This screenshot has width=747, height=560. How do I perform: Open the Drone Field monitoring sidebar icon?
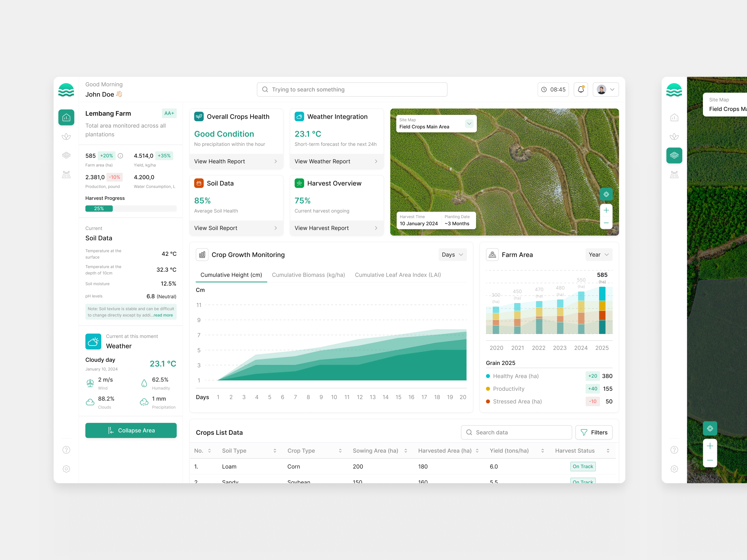click(x=66, y=174)
